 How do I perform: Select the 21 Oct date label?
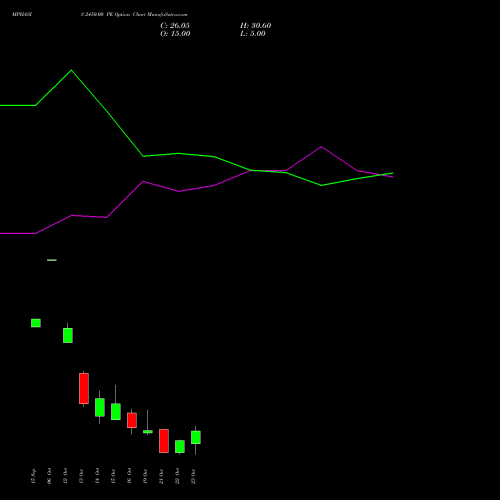click(x=161, y=476)
